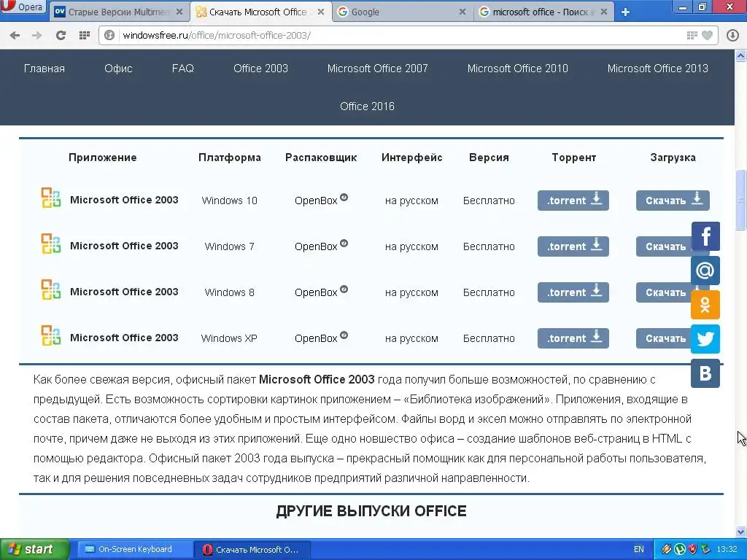Click the site info globe icon in address bar
This screenshot has height=560, width=747.
[x=109, y=35]
